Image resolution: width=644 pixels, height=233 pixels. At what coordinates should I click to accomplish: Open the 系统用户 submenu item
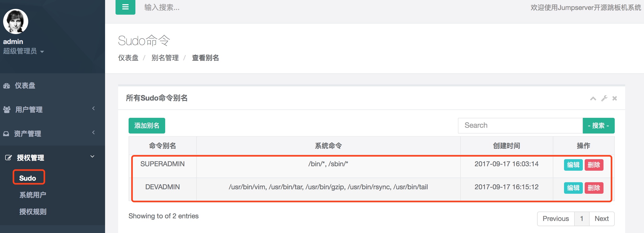[33, 195]
